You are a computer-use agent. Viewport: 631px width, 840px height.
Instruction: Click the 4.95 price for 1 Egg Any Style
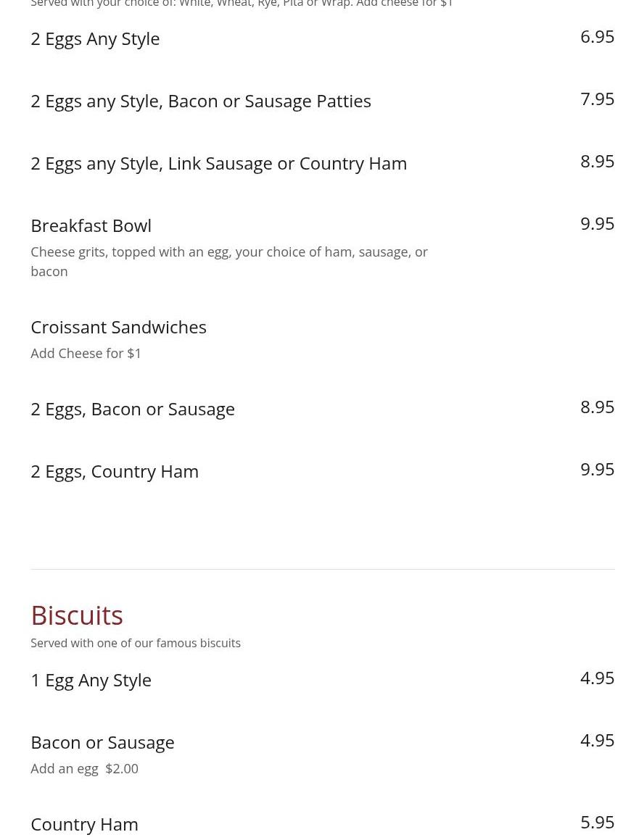[x=597, y=678]
